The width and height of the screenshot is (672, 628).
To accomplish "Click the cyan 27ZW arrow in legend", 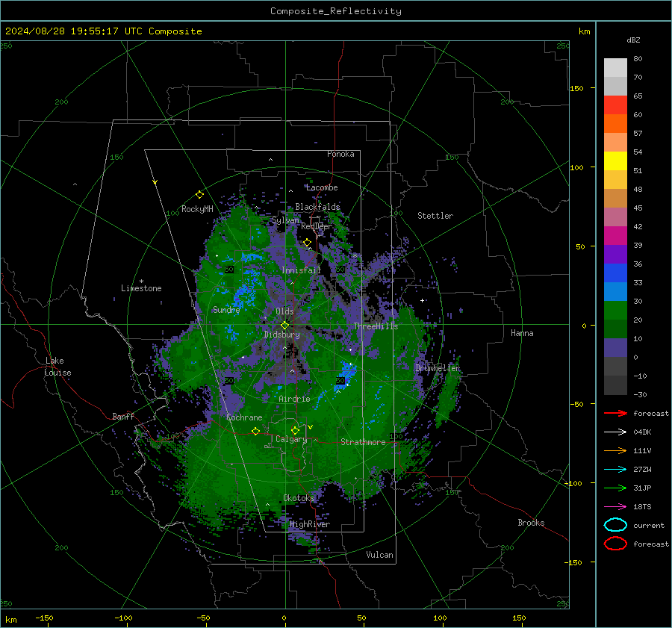I will (x=615, y=470).
